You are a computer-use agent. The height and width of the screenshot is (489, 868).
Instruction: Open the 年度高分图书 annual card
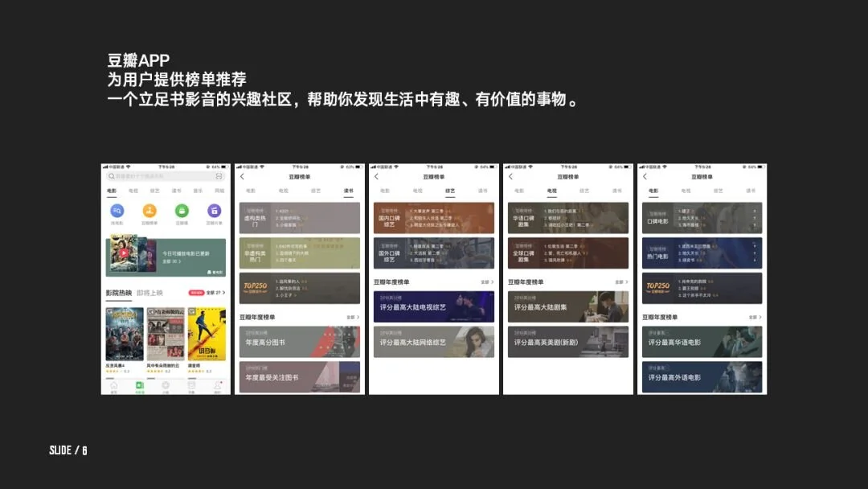(300, 342)
